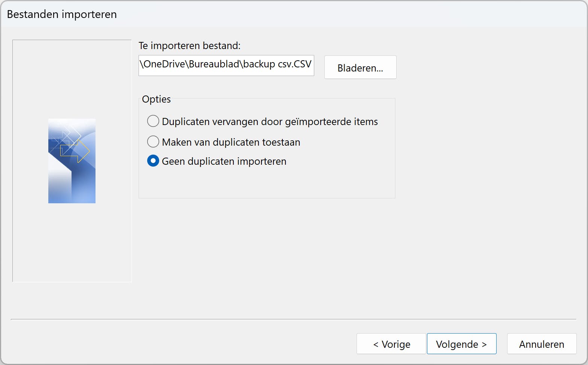Screen dimensions: 588x365
Task: Click the horizontal separator above the buttons
Action: coord(293,319)
